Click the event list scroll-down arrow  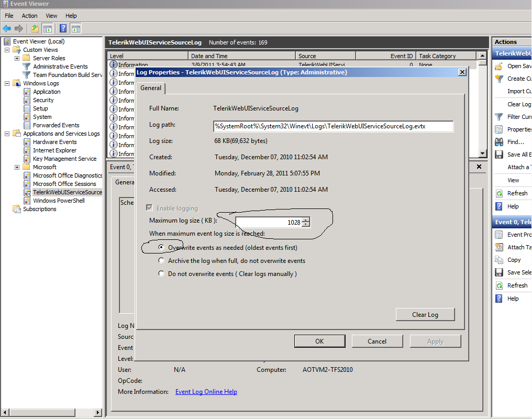(x=482, y=153)
